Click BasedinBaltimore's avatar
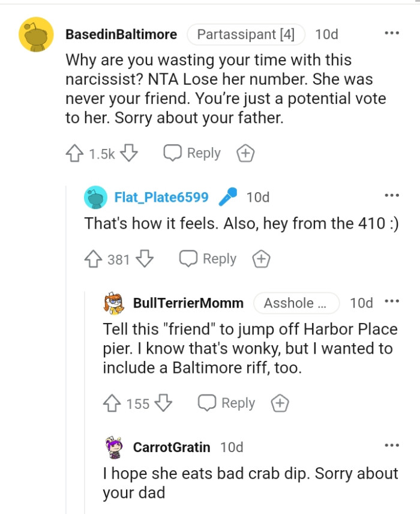420x514 pixels. click(x=36, y=34)
